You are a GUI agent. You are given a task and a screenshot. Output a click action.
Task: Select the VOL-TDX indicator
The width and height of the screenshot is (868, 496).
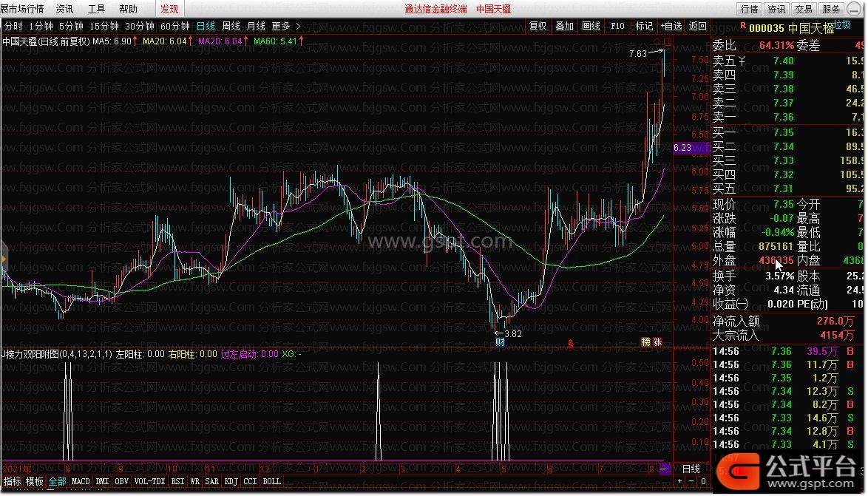[149, 482]
